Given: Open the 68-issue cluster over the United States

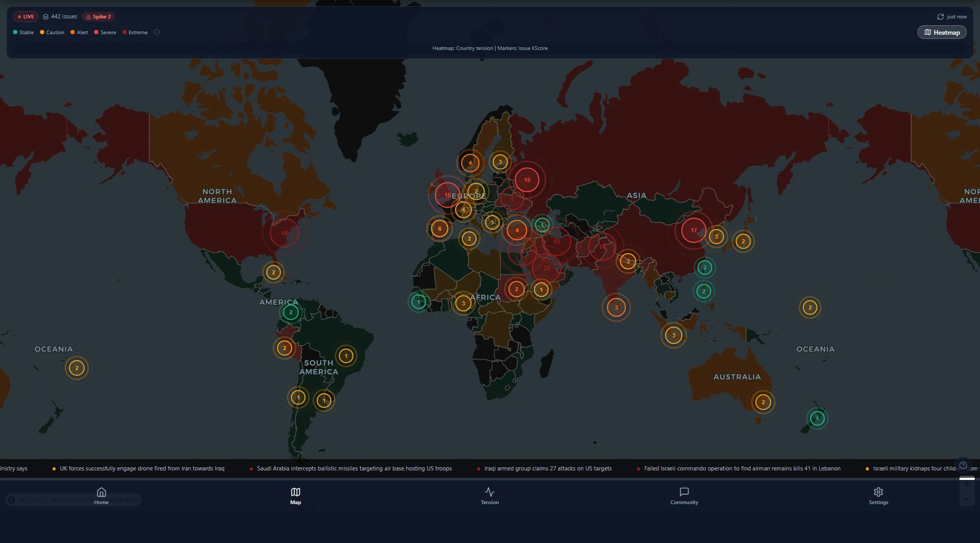Looking at the screenshot, I should (285, 233).
